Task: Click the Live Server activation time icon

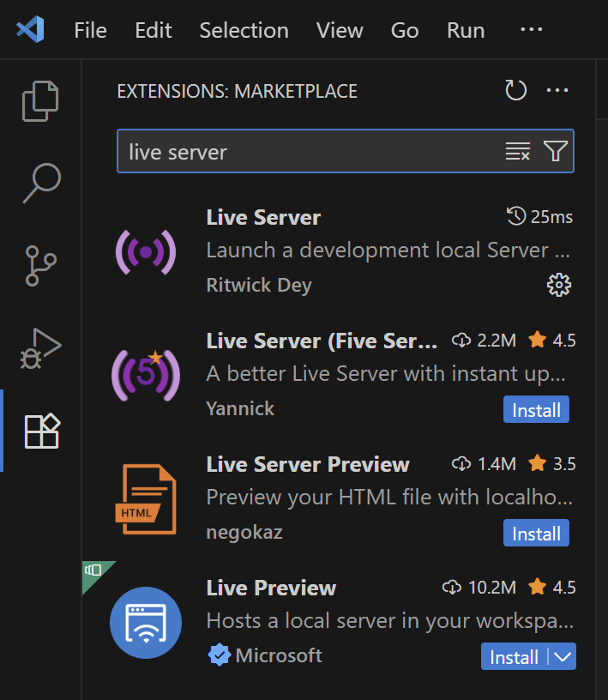Action: 516,216
